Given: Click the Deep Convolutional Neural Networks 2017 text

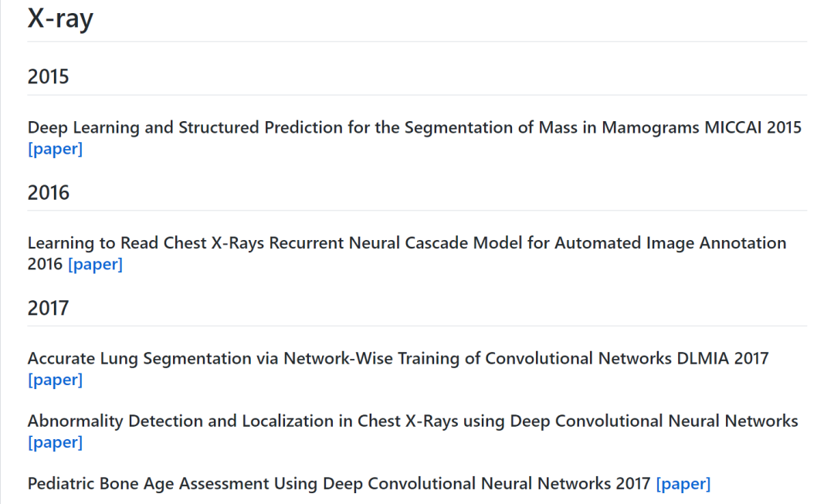Looking at the screenshot, I should [486, 484].
